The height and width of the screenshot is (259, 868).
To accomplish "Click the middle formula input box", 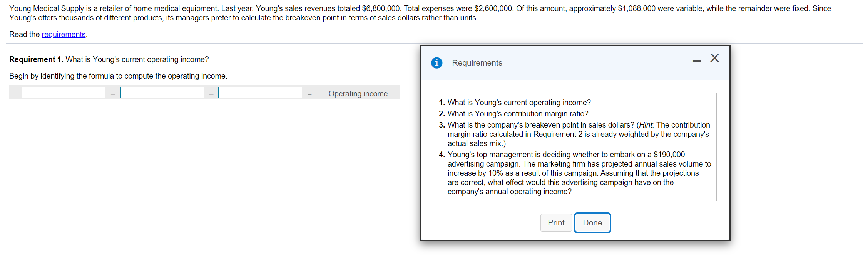I will tap(162, 92).
